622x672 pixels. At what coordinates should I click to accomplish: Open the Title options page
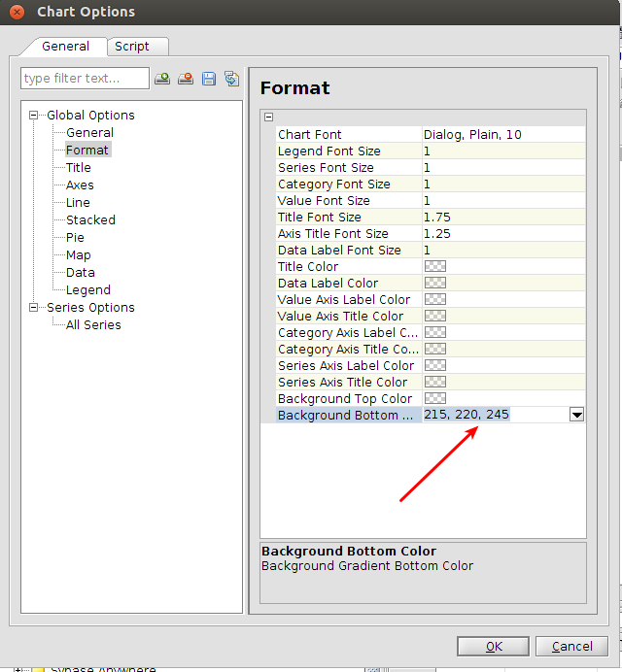(x=79, y=168)
